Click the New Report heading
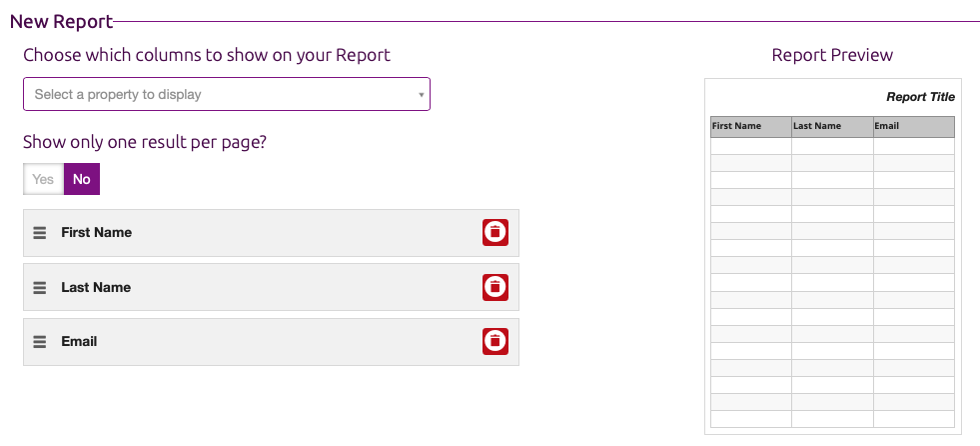980x446 pixels. (61, 21)
